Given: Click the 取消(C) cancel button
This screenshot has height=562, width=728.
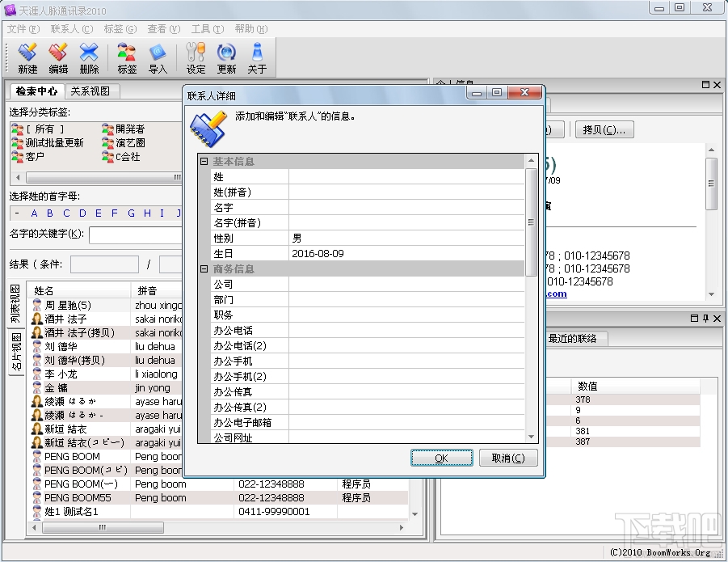Looking at the screenshot, I should click(508, 458).
